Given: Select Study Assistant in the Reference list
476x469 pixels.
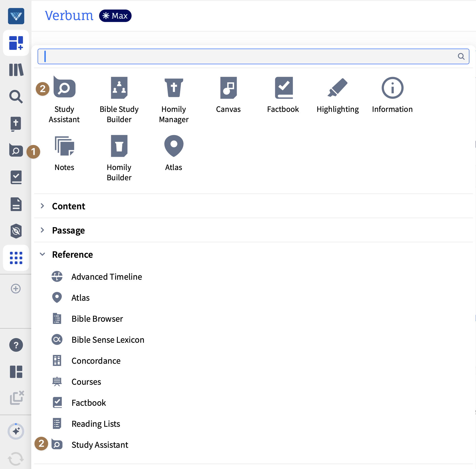Looking at the screenshot, I should [x=90, y=444].
